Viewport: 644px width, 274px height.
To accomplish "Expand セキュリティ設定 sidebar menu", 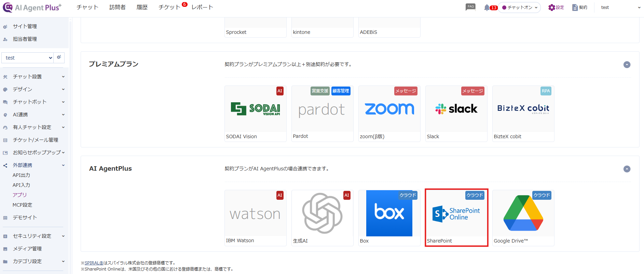I will [x=33, y=236].
